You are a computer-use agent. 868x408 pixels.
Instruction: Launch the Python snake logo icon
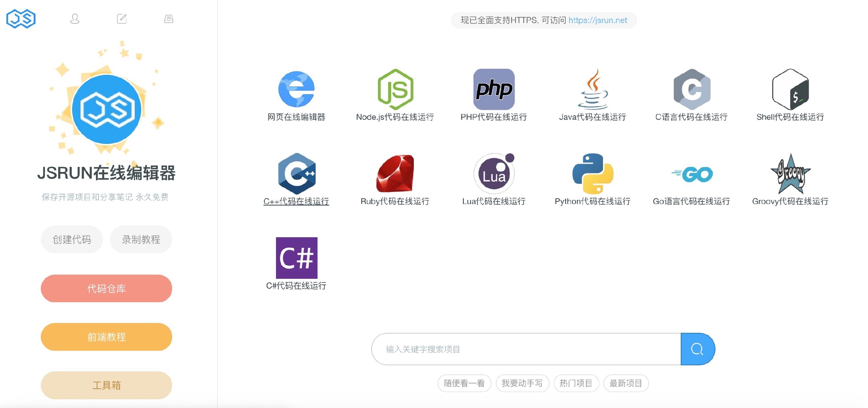(593, 174)
